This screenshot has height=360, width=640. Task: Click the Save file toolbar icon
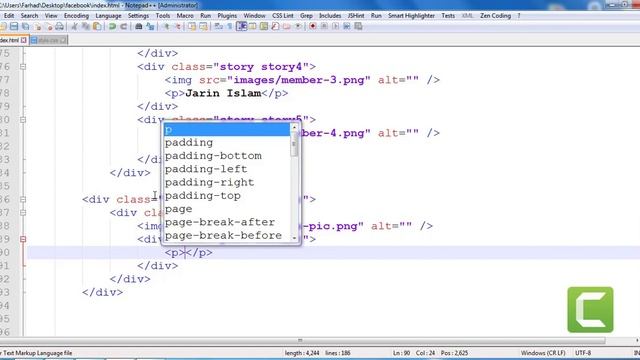tap(14, 27)
